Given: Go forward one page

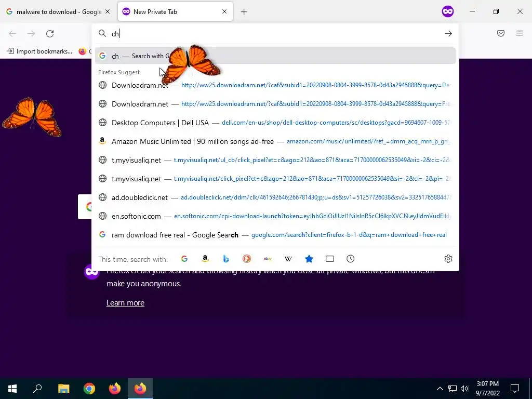Looking at the screenshot, I should click(x=31, y=34).
